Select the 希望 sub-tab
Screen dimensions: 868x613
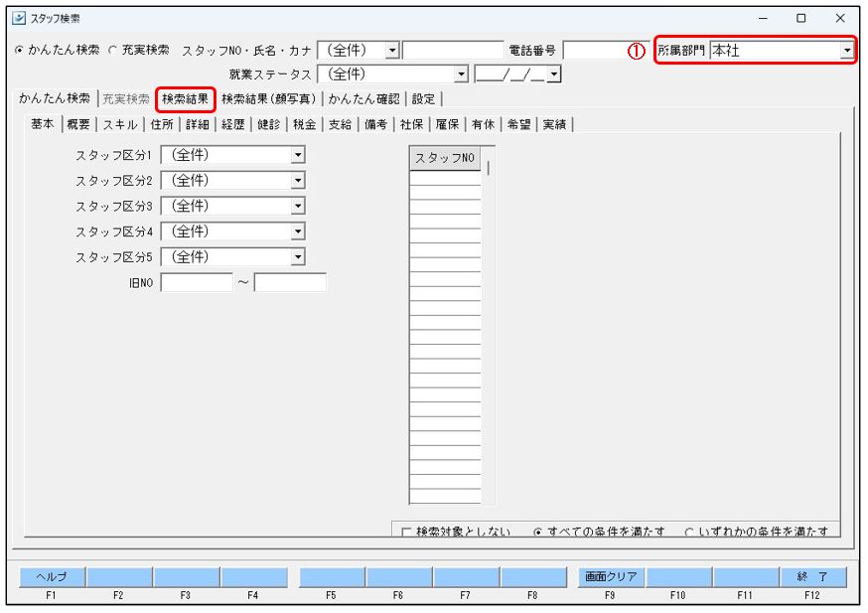click(518, 124)
